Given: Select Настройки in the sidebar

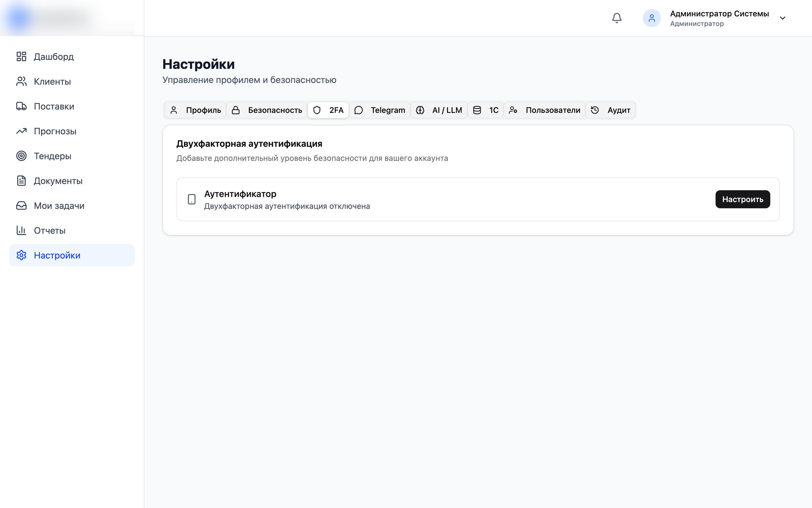Looking at the screenshot, I should 72,255.
